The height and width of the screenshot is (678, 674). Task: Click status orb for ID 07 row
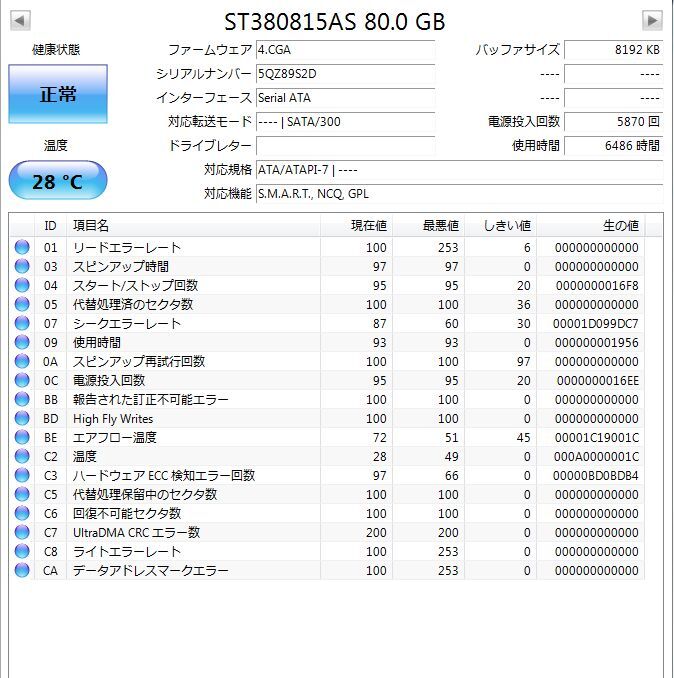[x=22, y=323]
